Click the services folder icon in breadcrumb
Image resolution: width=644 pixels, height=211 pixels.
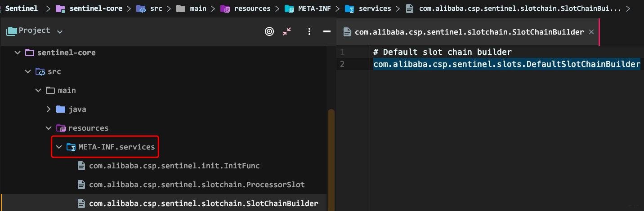coord(349,8)
